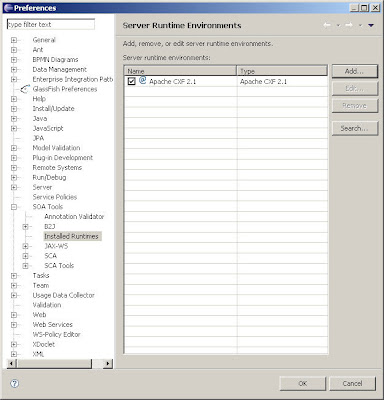The image size is (384, 400).
Task: Expand the General tree node
Action: tap(14, 40)
